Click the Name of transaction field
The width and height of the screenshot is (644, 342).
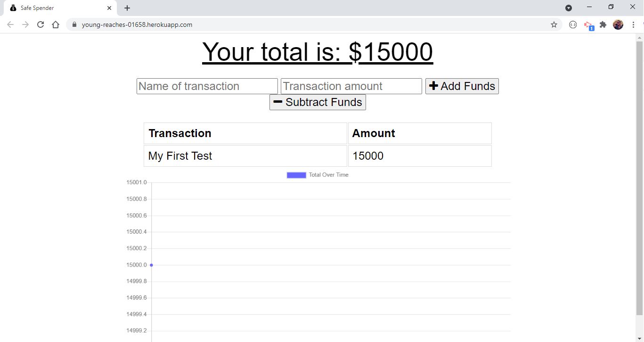pyautogui.click(x=206, y=86)
